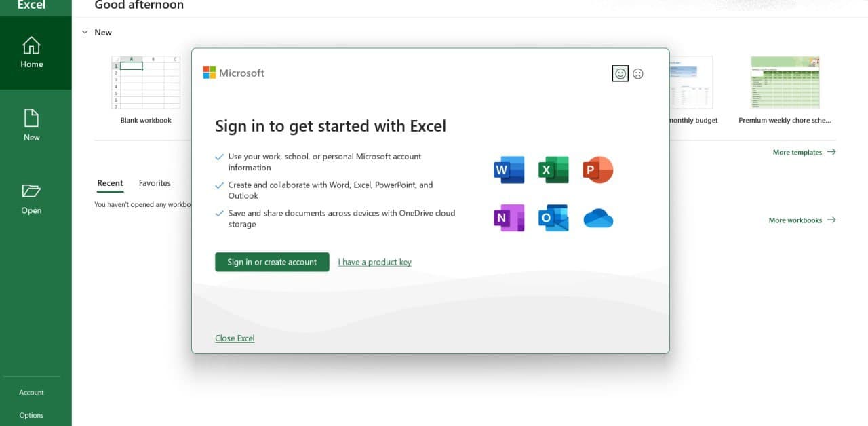Open Account in the sidebar
The width and height of the screenshot is (868, 426).
point(31,393)
